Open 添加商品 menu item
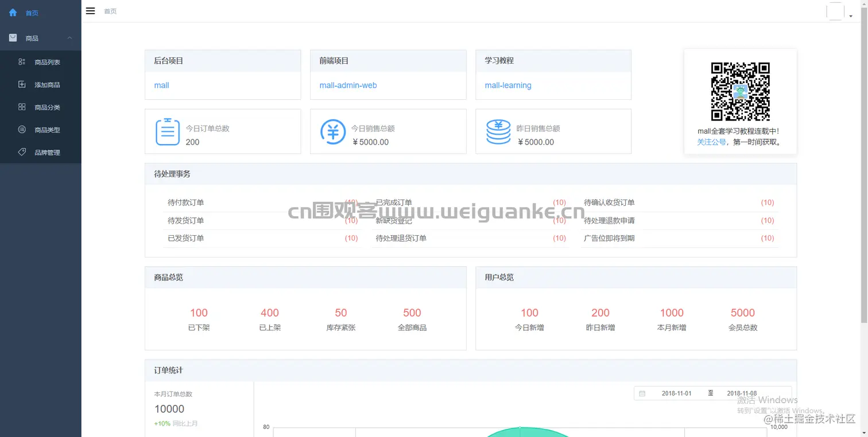 (x=41, y=84)
